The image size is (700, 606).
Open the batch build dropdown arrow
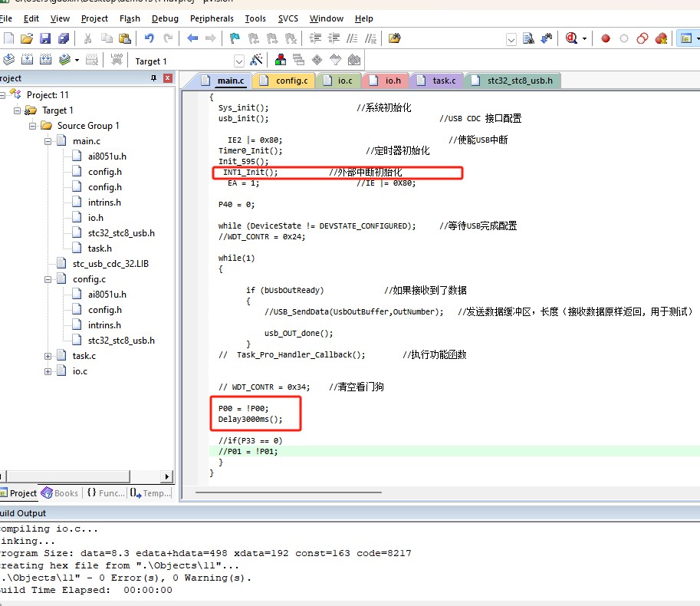(77, 61)
